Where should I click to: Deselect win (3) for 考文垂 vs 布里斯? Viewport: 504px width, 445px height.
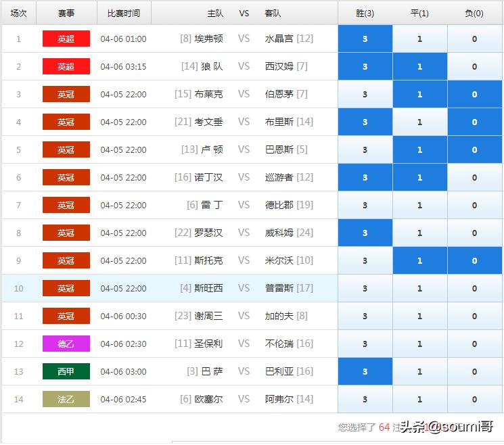coord(365,122)
